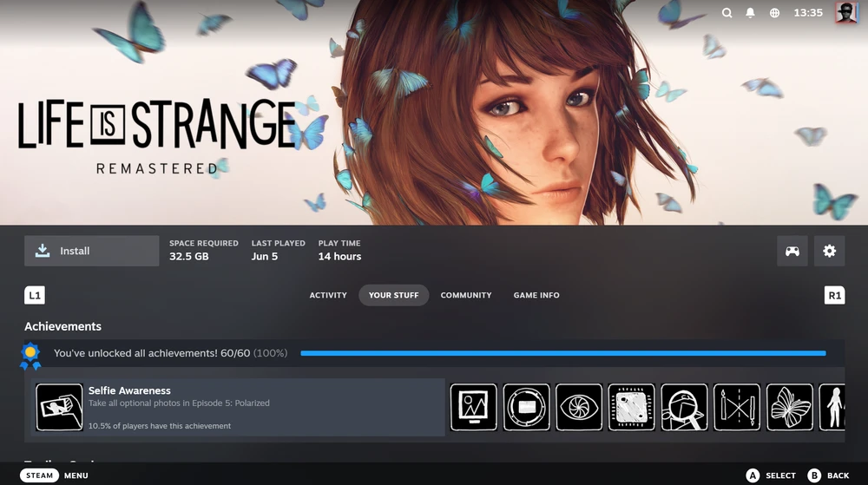Click the blue ribbon achievement badge
The image size is (868, 485).
pyautogui.click(x=30, y=356)
